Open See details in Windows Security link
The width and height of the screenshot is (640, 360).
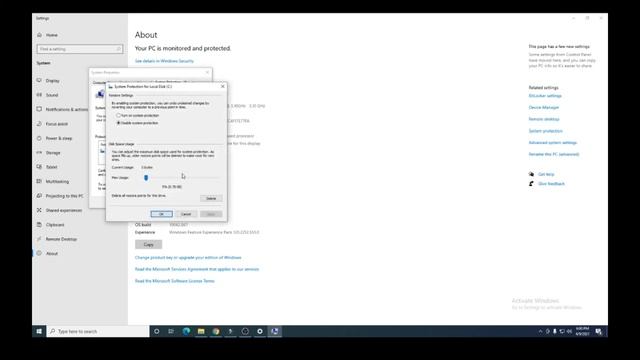point(164,61)
